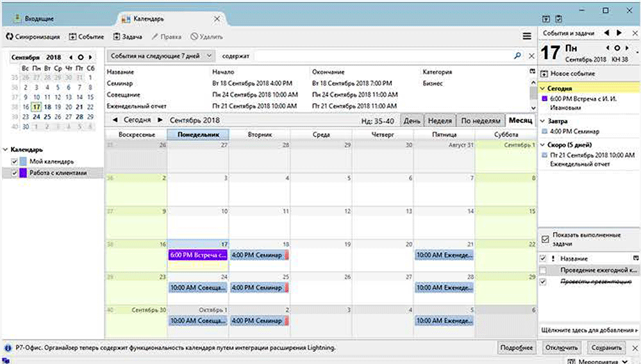Close the Календарь tab
641x364 pixels.
217,19
